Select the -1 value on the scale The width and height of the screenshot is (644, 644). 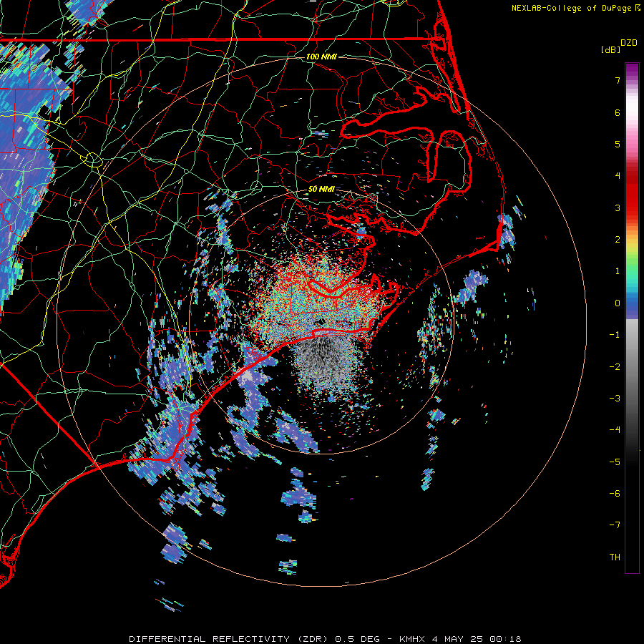tap(615, 335)
